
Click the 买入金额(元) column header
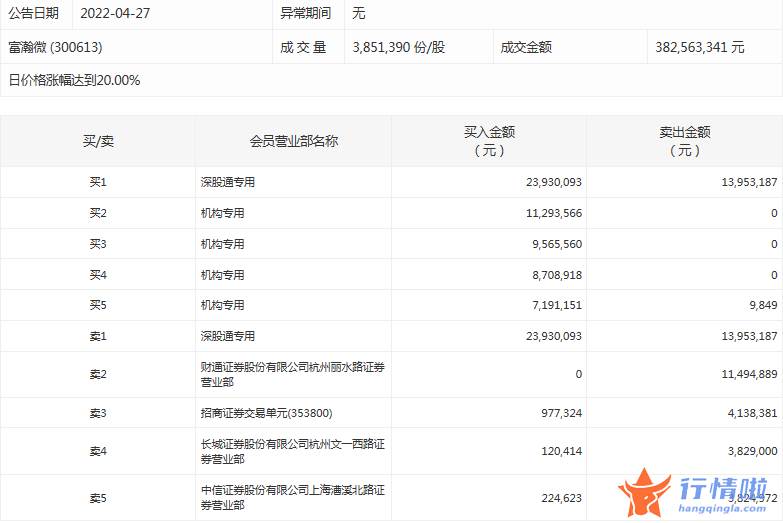[489, 141]
